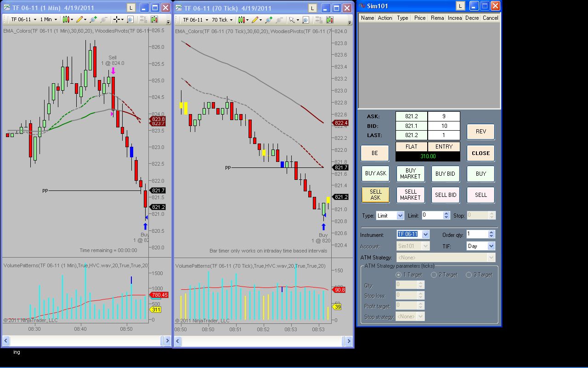Click the 310.00 PnL display

pyautogui.click(x=428, y=156)
